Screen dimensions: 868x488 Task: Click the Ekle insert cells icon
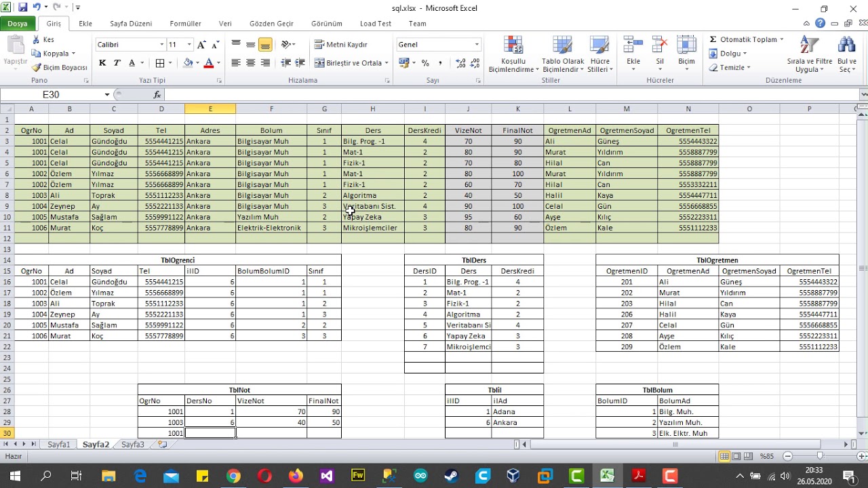(633, 45)
